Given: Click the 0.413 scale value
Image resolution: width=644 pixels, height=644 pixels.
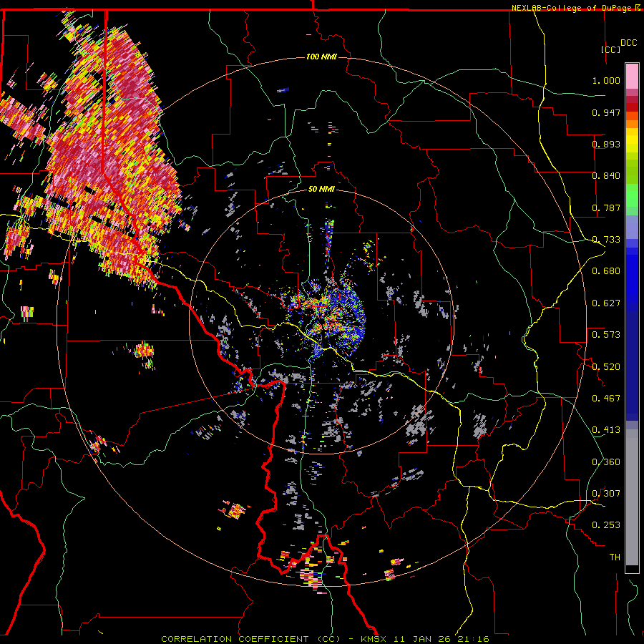Looking at the screenshot, I should (606, 430).
